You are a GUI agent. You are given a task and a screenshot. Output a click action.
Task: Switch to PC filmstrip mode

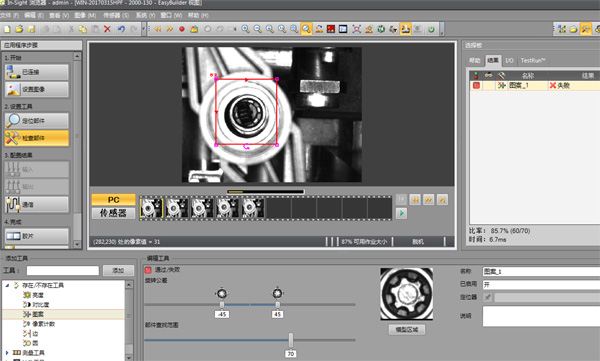pos(113,199)
